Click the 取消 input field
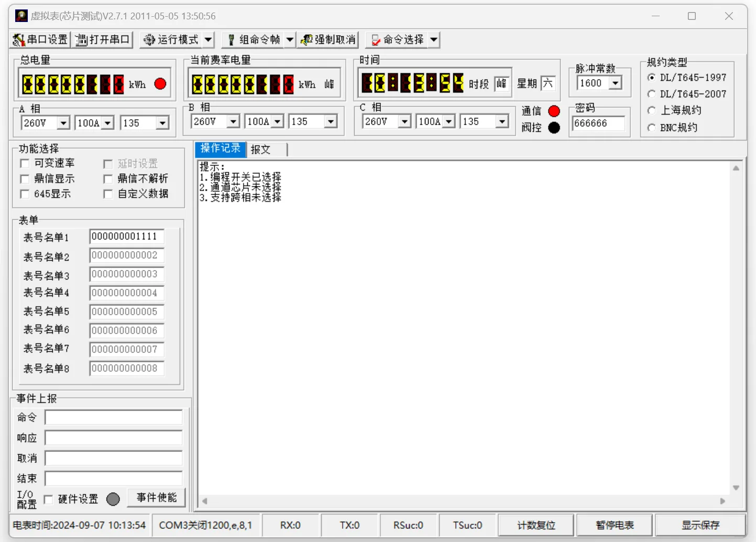Screen dimensions: 756x542 pos(114,458)
